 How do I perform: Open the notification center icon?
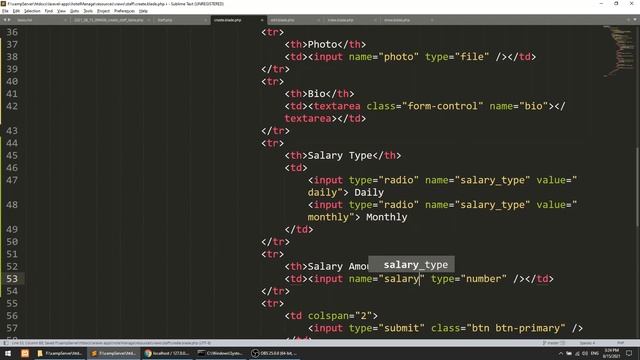pos(629,353)
